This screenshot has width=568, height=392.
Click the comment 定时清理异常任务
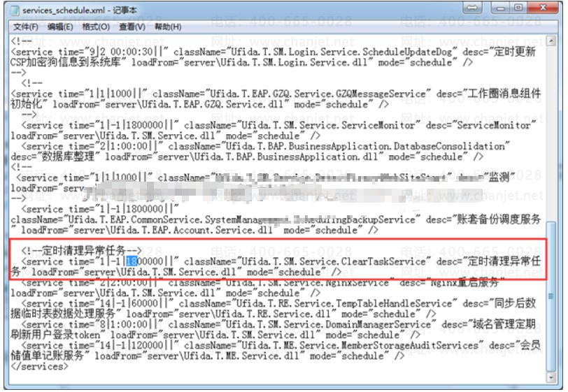pyautogui.click(x=83, y=250)
